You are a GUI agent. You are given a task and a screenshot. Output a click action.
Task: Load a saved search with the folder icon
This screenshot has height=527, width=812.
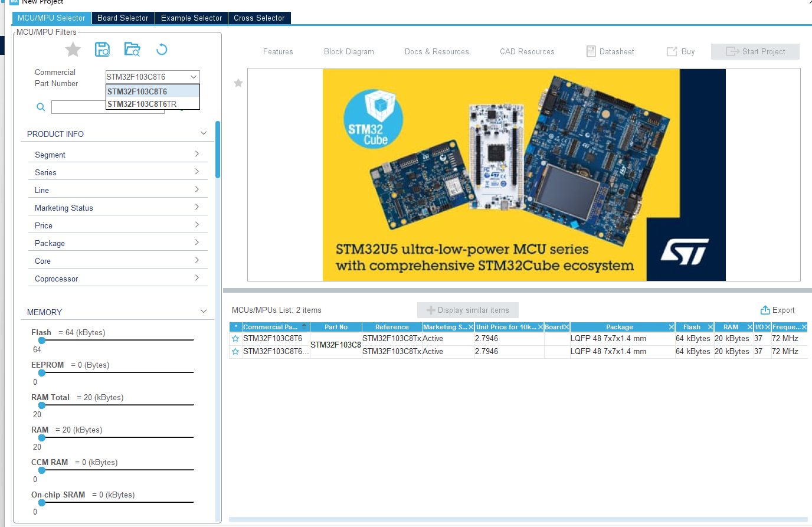132,50
